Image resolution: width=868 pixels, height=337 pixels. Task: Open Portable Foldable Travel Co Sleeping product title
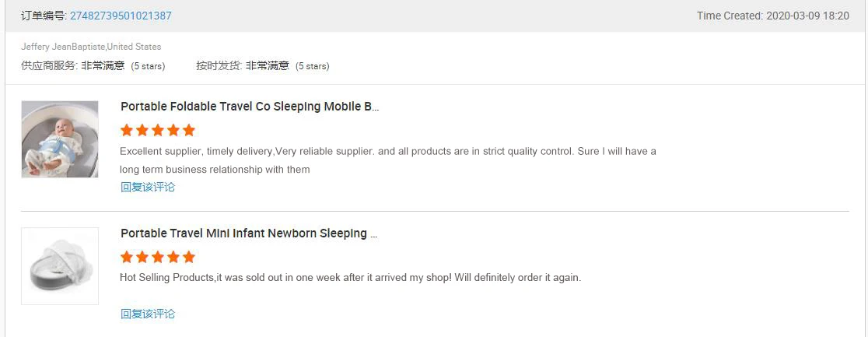click(250, 107)
